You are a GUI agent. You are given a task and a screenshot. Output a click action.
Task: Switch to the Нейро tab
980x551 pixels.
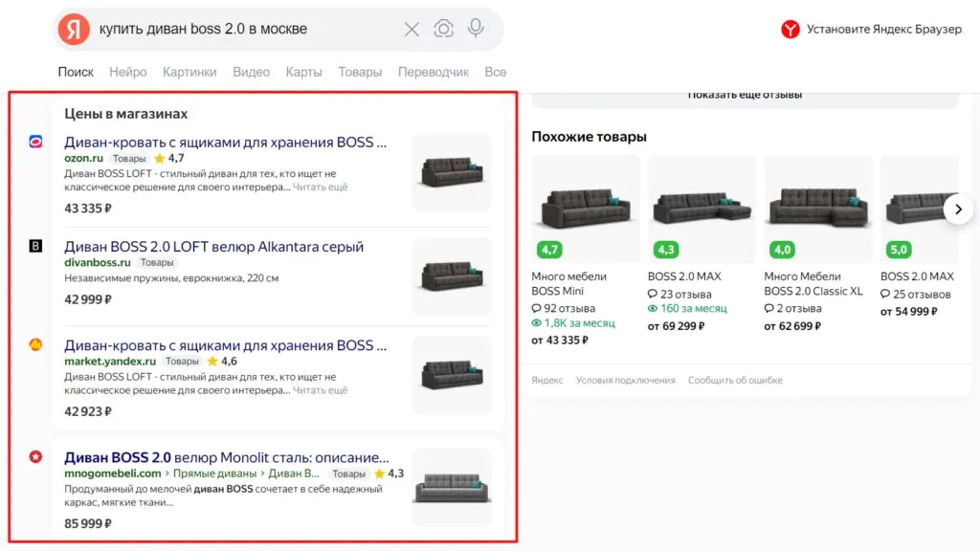tap(128, 72)
